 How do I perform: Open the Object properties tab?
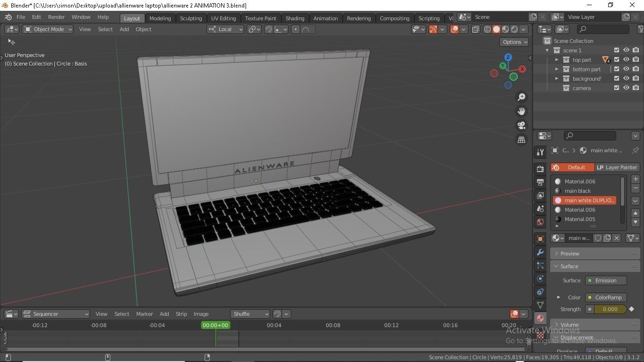[540, 239]
